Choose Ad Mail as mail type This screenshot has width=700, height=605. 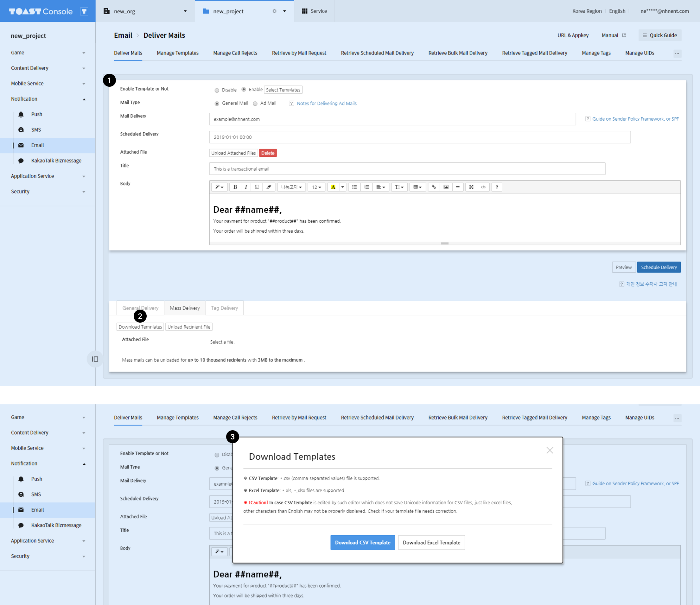tap(255, 104)
